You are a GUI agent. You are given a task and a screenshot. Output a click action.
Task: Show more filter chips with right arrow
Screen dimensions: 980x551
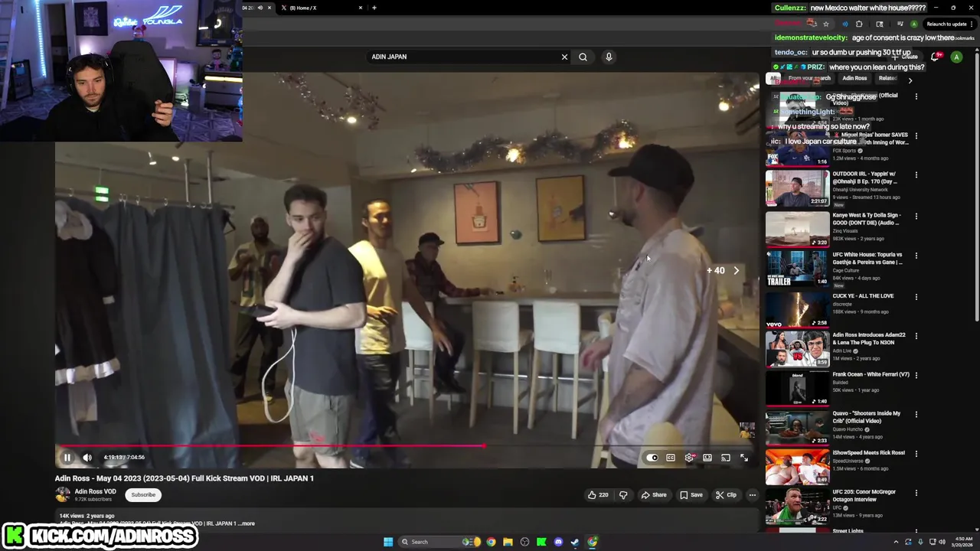pos(910,80)
